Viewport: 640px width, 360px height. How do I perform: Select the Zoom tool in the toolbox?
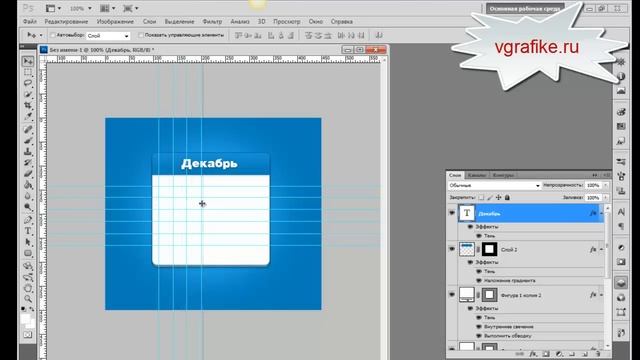(x=28, y=299)
